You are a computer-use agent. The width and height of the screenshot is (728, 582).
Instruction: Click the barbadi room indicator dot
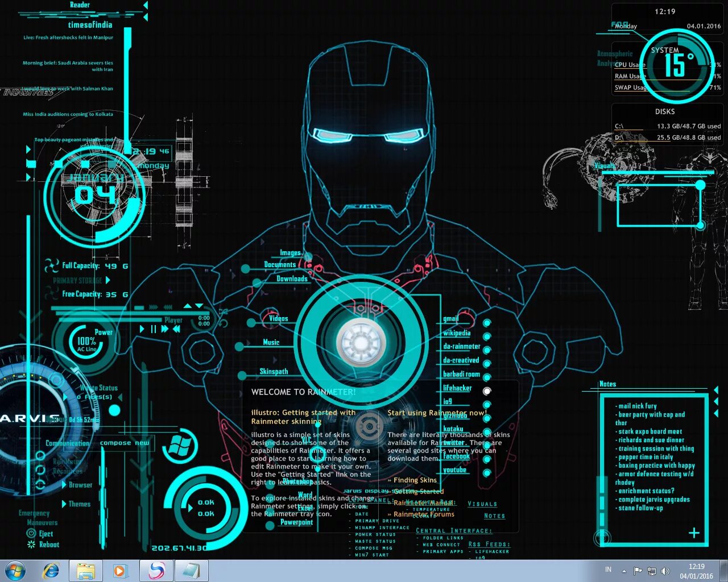(487, 377)
